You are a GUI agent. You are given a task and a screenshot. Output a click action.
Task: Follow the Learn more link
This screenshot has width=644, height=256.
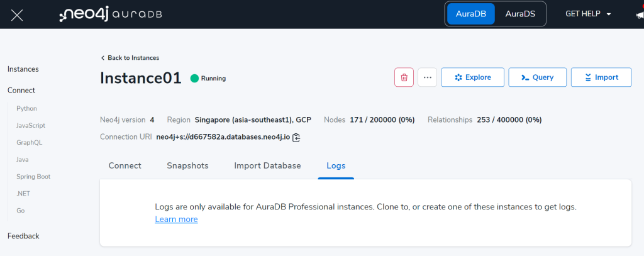tap(176, 220)
